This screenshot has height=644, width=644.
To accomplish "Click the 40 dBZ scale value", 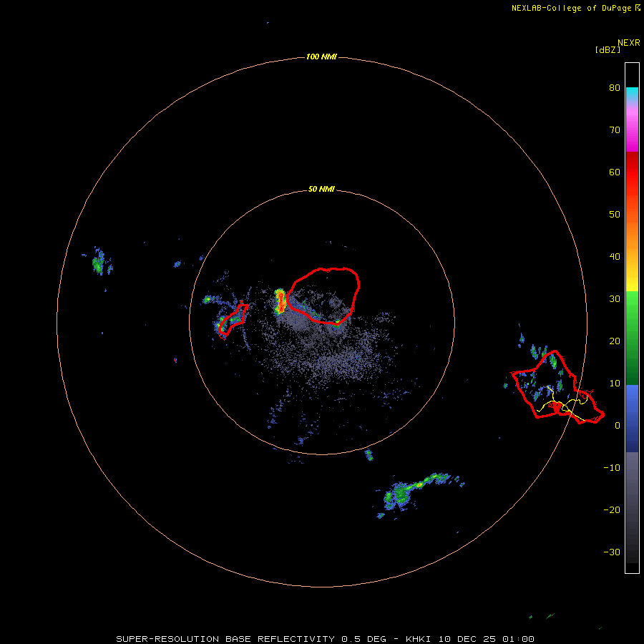I will (x=615, y=257).
